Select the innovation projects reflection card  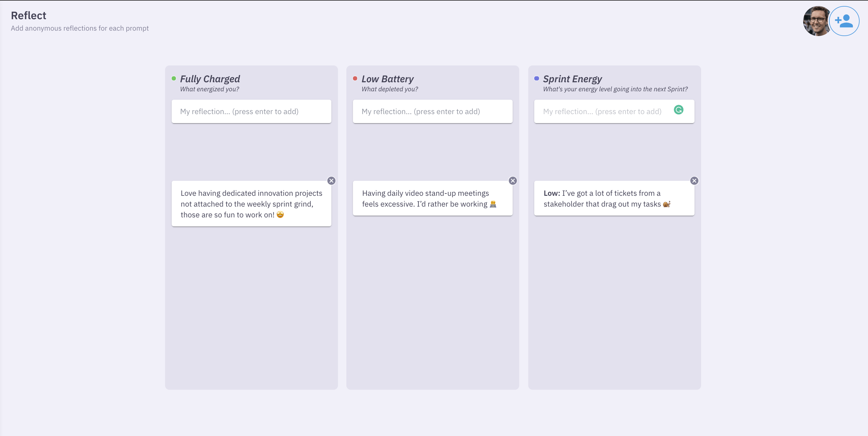click(252, 204)
